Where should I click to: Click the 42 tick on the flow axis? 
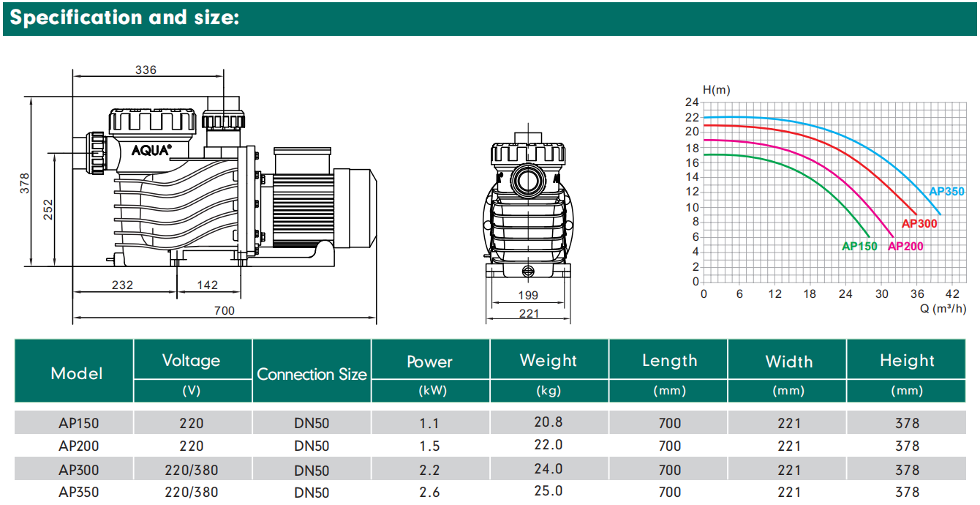tap(952, 293)
